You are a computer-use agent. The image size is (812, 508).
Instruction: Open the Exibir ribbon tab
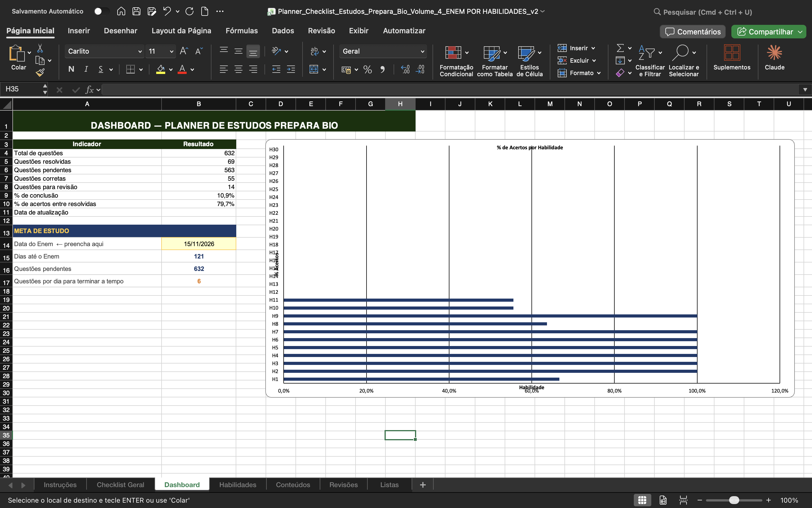point(359,30)
